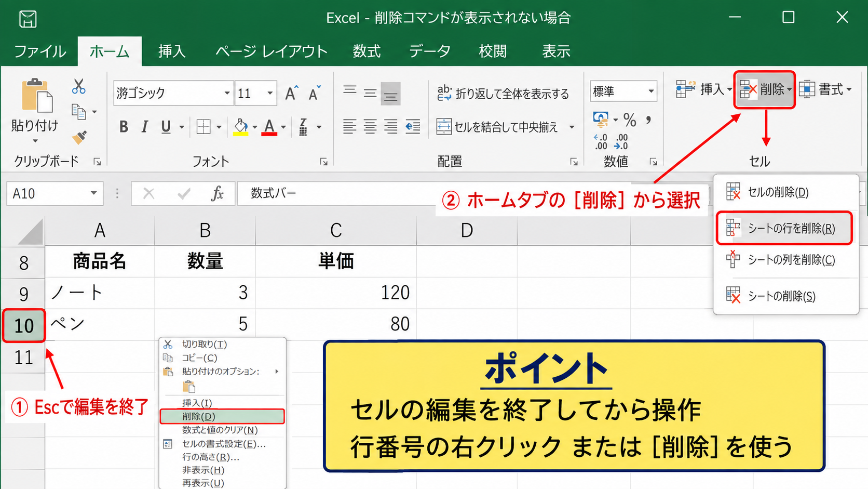Click the decrease indent icon
This screenshot has height=489, width=868.
(413, 126)
